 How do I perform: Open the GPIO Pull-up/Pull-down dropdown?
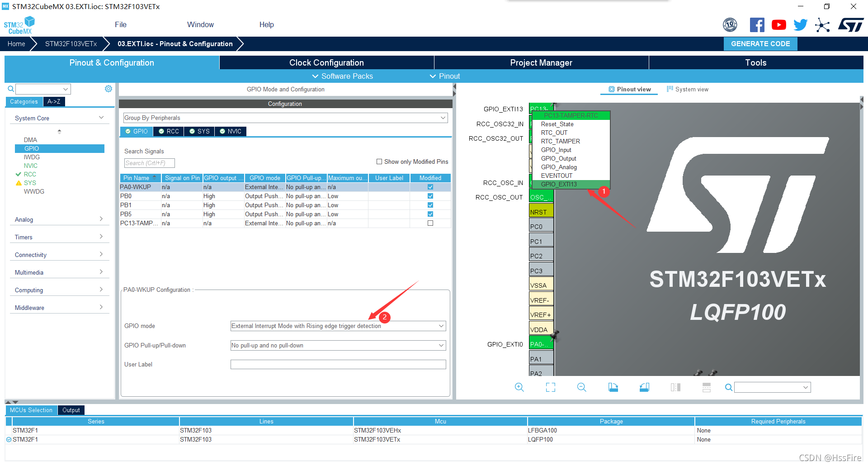338,345
